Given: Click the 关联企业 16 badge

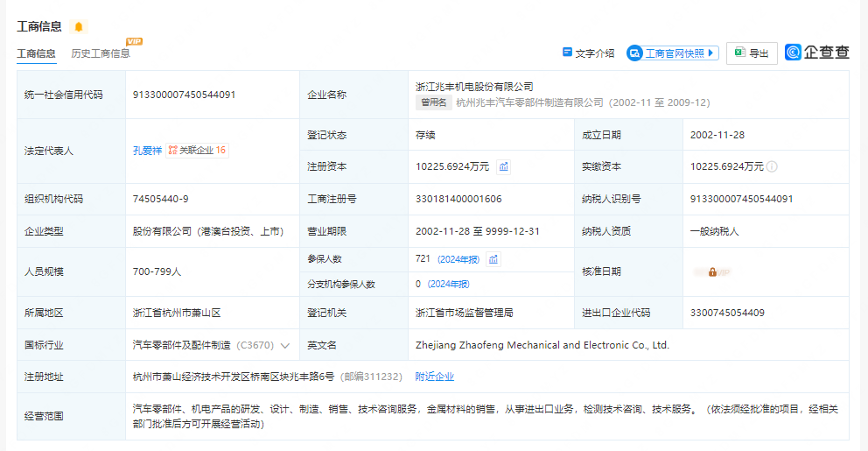Looking at the screenshot, I should pos(197,150).
